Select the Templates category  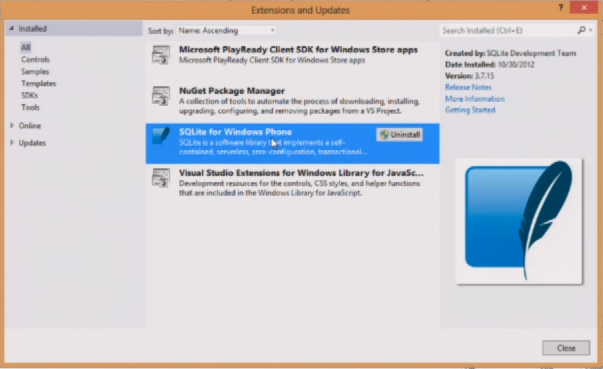click(x=38, y=83)
